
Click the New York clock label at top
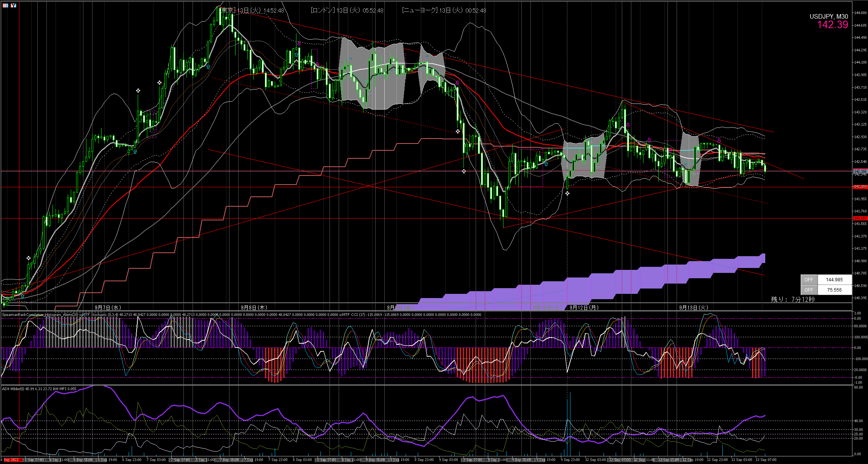pyautogui.click(x=444, y=11)
